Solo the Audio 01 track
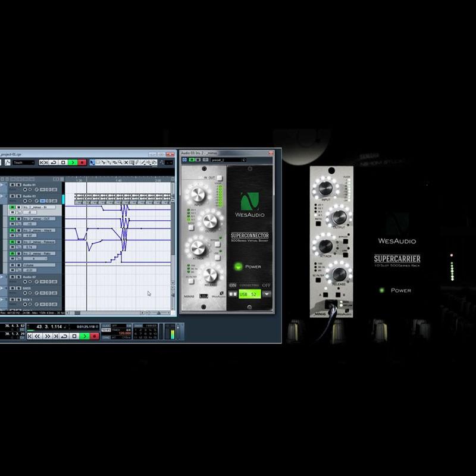The height and width of the screenshot is (476, 476). click(18, 184)
